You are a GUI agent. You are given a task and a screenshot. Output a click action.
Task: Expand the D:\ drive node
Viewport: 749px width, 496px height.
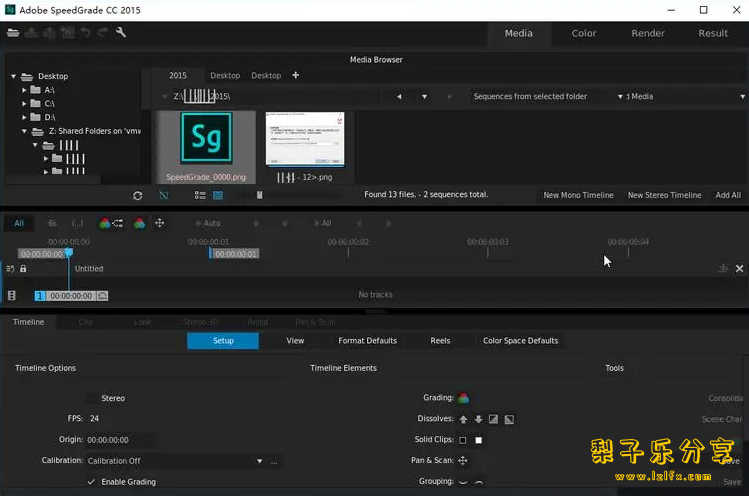click(x=24, y=117)
